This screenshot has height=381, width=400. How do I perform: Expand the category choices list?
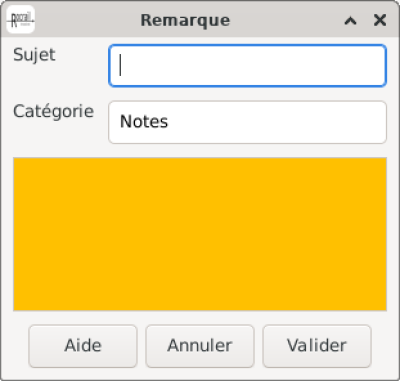pos(247,122)
